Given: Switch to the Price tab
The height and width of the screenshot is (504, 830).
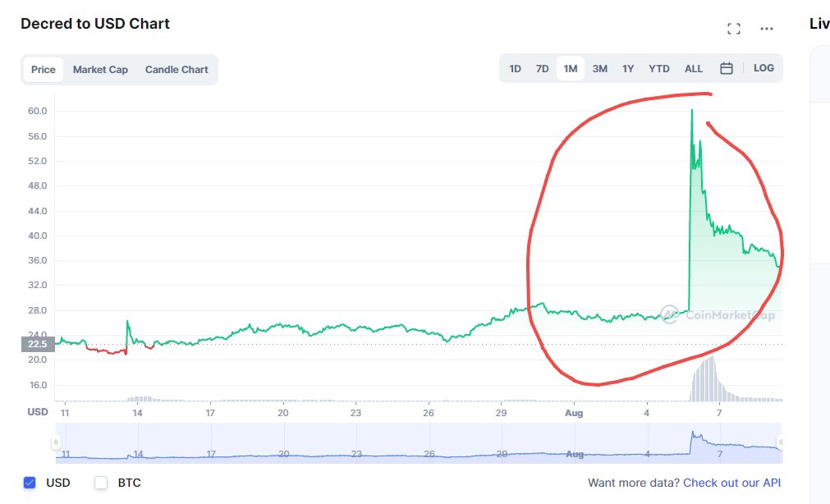Looking at the screenshot, I should pyautogui.click(x=44, y=69).
